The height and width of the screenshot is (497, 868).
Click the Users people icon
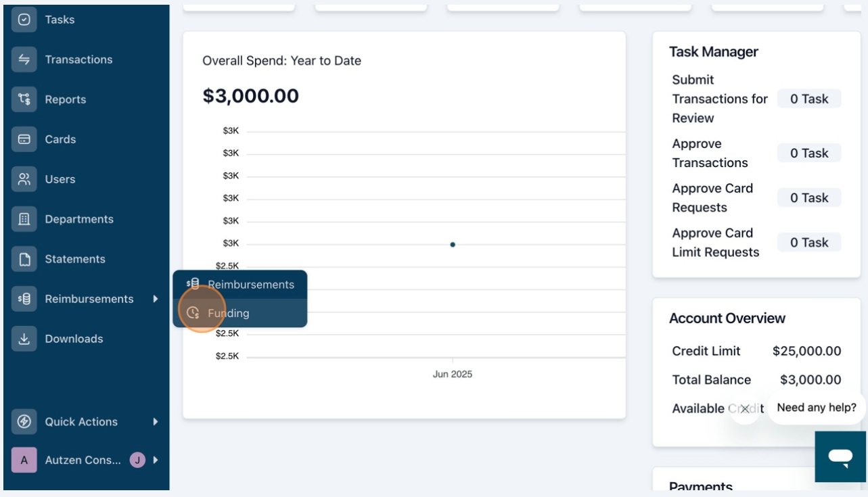coord(24,179)
